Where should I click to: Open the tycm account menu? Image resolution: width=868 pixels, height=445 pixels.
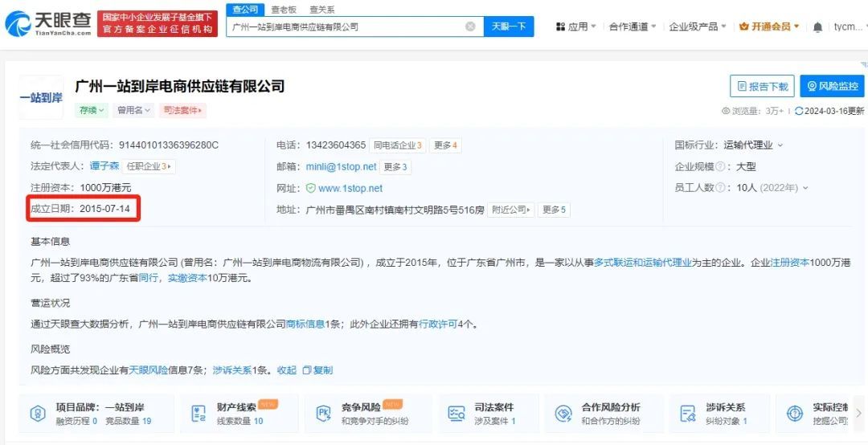pyautogui.click(x=850, y=27)
